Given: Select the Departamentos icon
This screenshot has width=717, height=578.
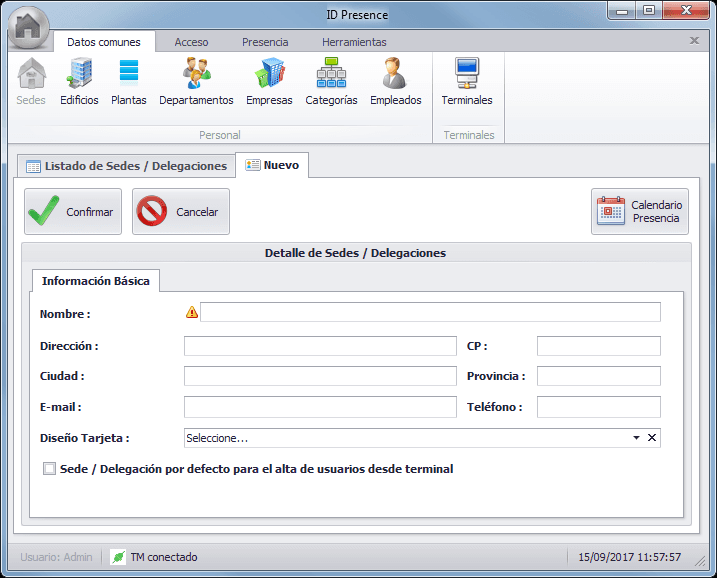Looking at the screenshot, I should (196, 81).
